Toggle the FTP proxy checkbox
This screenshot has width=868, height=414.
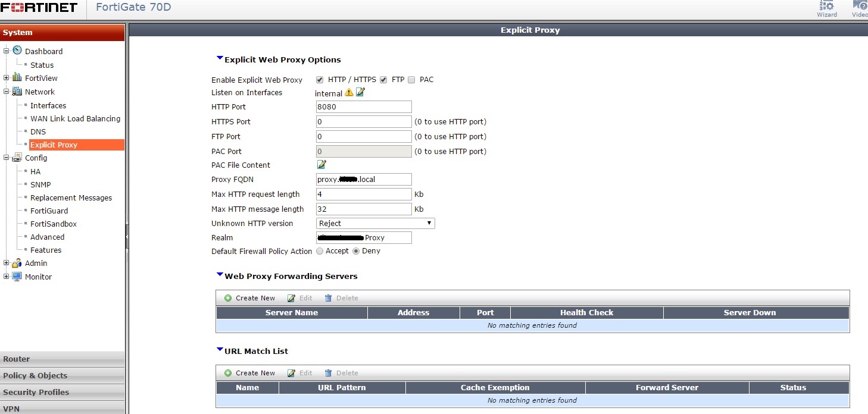pos(383,80)
